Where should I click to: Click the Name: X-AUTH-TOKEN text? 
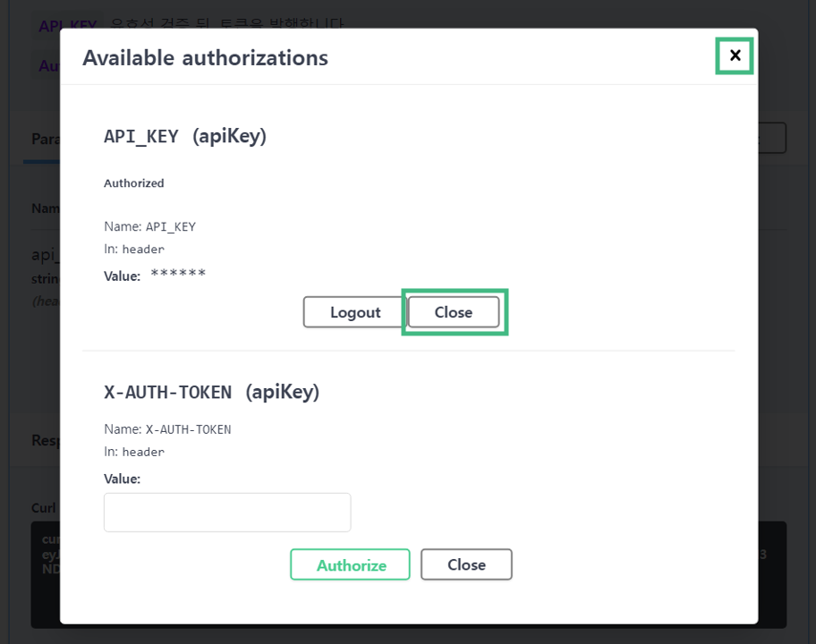167,429
